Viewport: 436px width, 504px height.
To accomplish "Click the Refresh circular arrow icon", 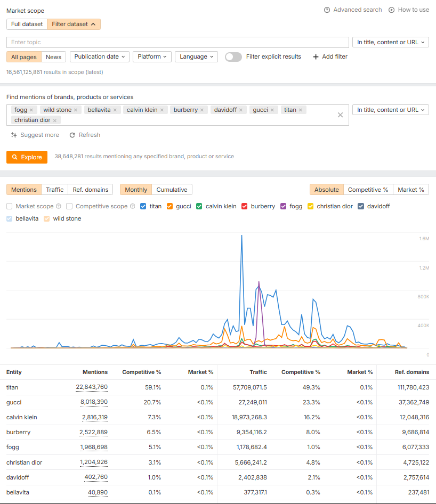I will (72, 135).
